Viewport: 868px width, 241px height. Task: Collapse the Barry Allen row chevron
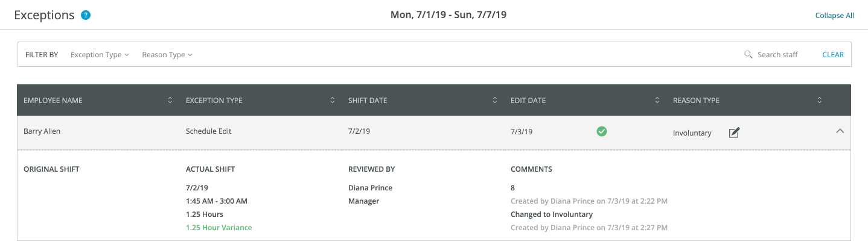pos(840,131)
